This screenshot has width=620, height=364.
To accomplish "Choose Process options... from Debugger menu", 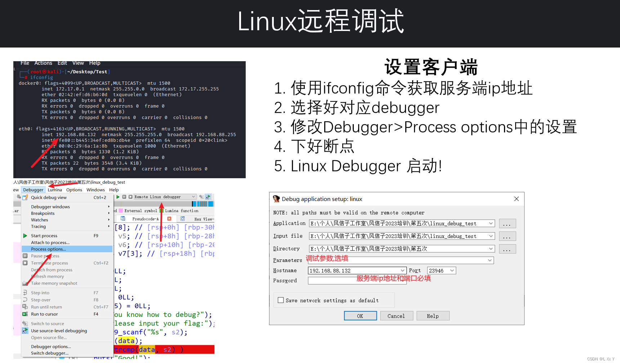I will (x=67, y=249).
